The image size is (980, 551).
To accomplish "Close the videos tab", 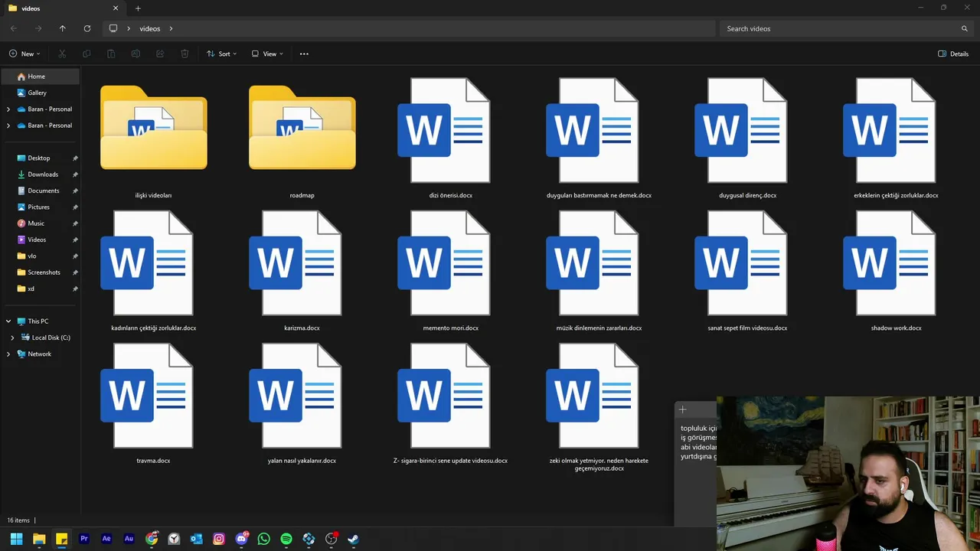I will tap(116, 8).
